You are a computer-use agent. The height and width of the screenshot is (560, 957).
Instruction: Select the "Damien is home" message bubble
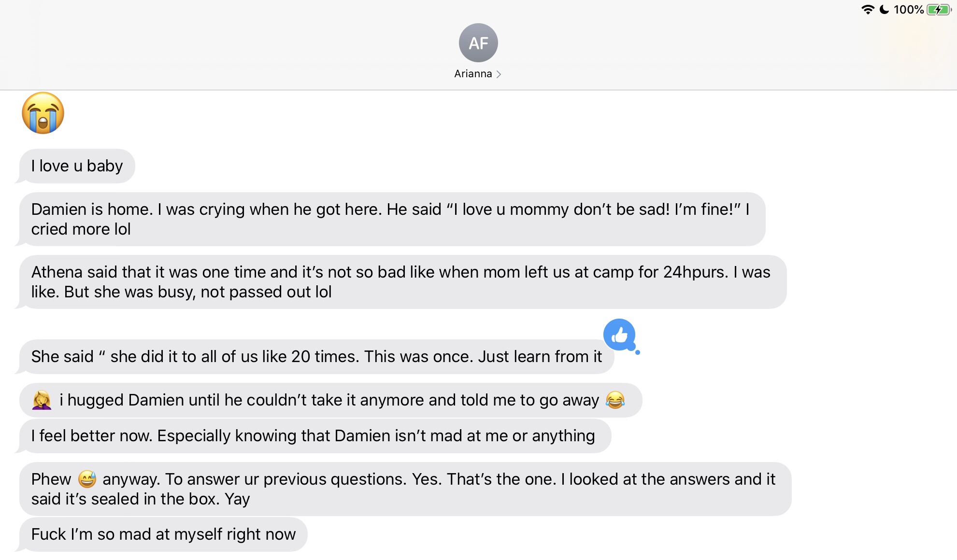[x=392, y=219]
